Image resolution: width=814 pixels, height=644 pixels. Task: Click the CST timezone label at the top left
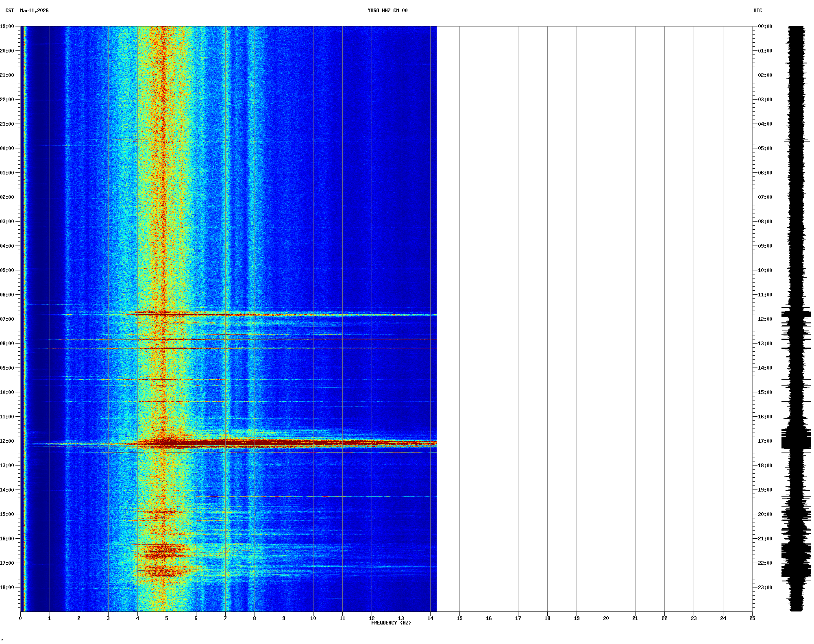10,11
